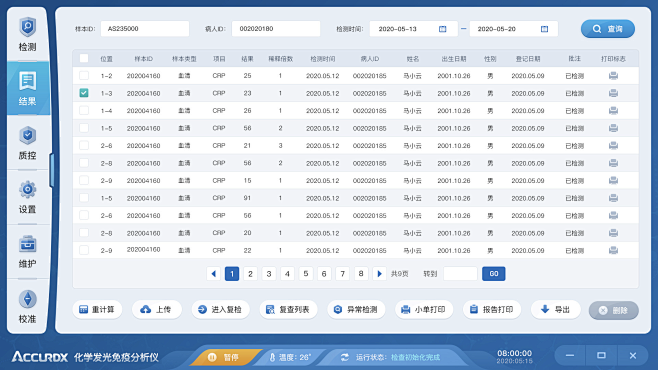
Task: Select page 3 in the pagination
Action: pos(269,274)
